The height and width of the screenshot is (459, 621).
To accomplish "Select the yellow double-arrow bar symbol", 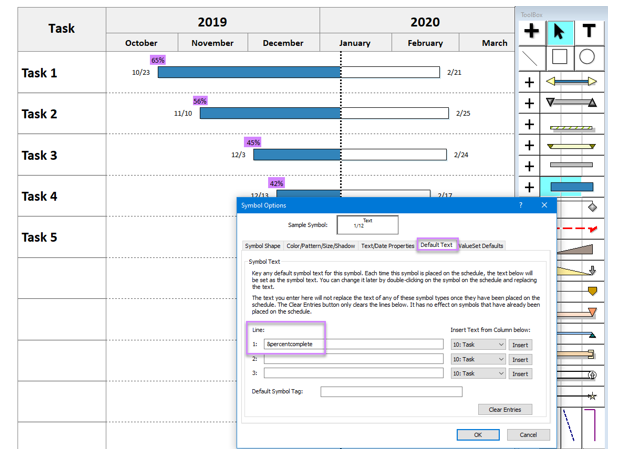I will (572, 82).
